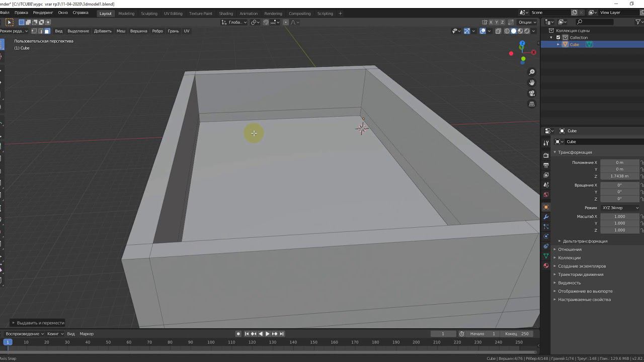Click the Масштаб X value field
Image resolution: width=644 pixels, height=362 pixels.
tap(619, 217)
